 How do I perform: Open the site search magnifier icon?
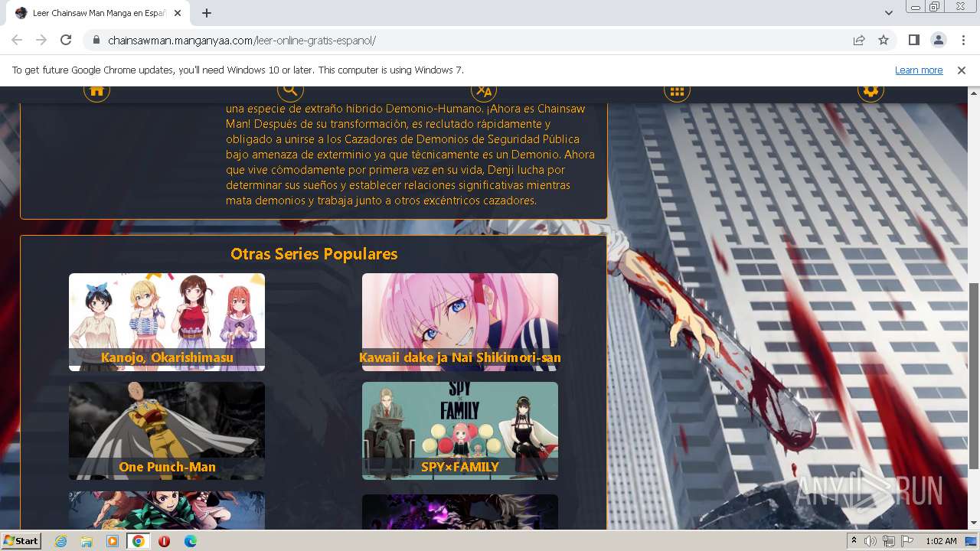pos(290,92)
